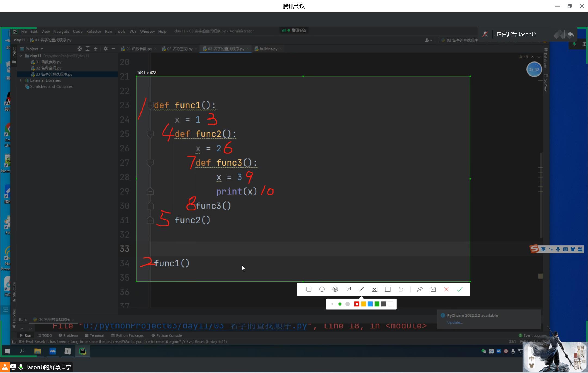Viewport: 588px width, 373px height.
Task: Collapse the day11 project folder
Action: point(21,56)
